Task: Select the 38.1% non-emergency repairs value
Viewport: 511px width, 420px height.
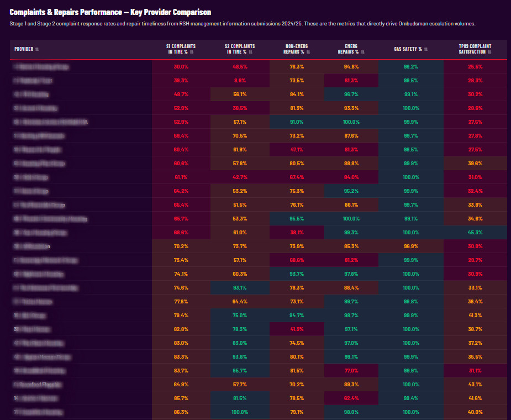Action: point(297,233)
